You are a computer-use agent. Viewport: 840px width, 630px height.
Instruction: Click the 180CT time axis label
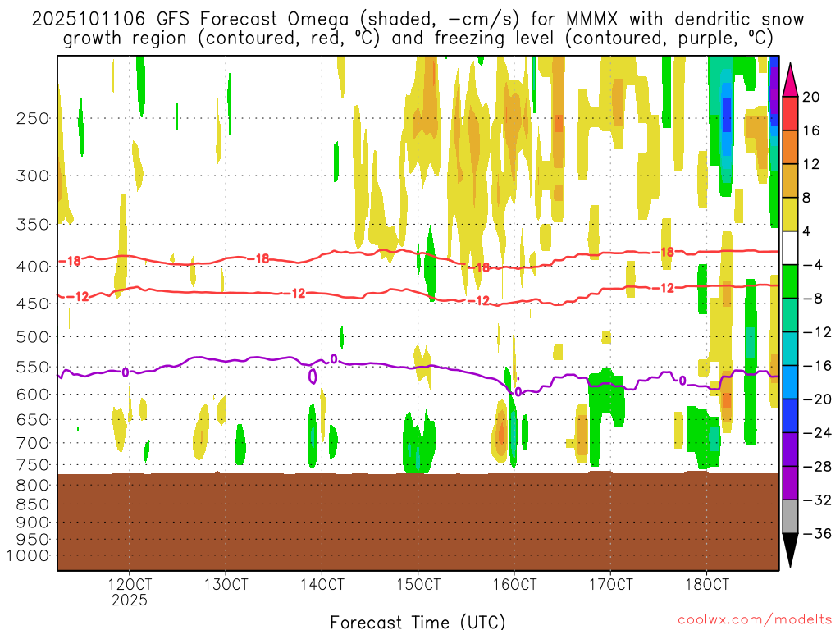[x=707, y=584]
